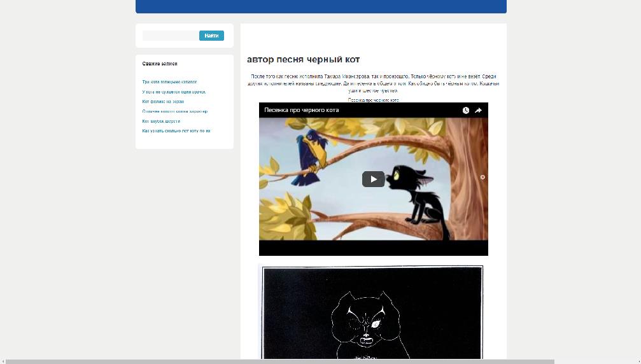Viewport: 641px width, 364px height.
Task: Open link 'Как узнать сколько лет коту'
Action: 176,131
